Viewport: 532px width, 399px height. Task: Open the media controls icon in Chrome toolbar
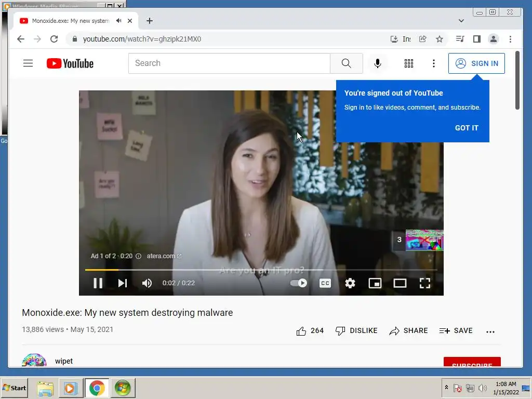pos(460,39)
